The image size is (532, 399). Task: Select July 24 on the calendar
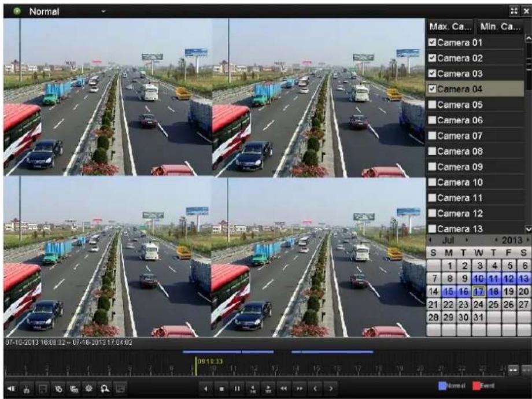point(479,304)
